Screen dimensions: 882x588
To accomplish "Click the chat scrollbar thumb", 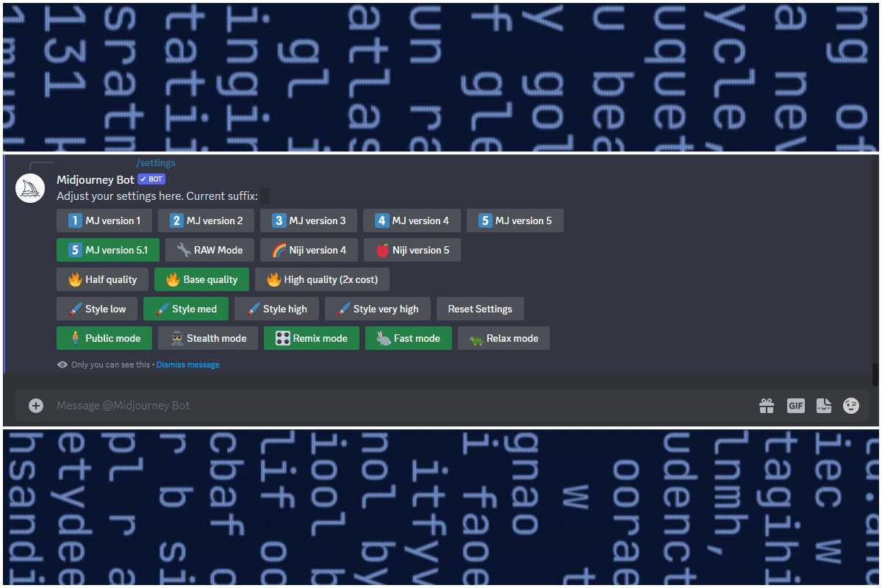I will coord(875,373).
